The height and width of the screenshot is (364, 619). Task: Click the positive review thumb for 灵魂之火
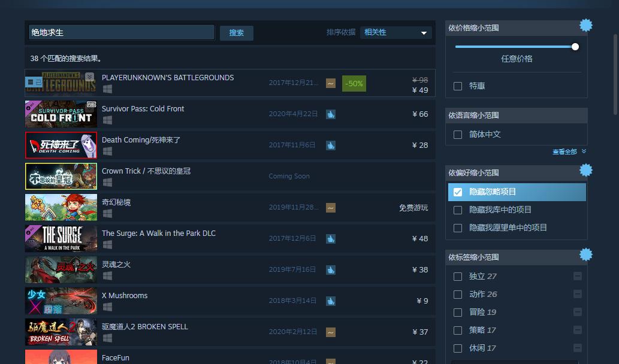tap(331, 270)
